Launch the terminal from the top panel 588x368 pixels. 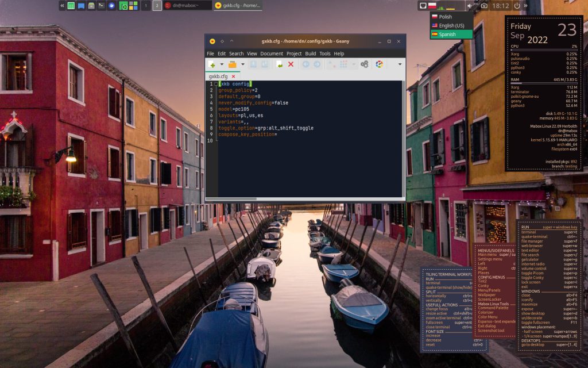100,7
